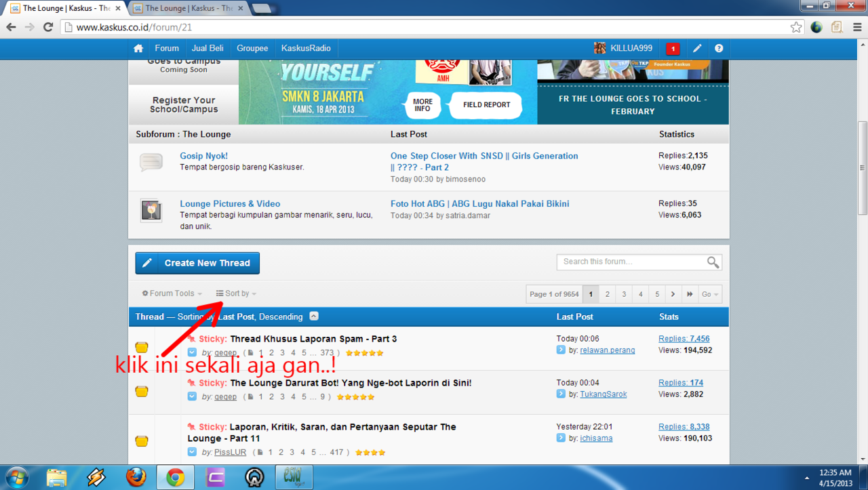Jump to last page double arrow
Image resolution: width=868 pixels, height=490 pixels.
coord(690,294)
